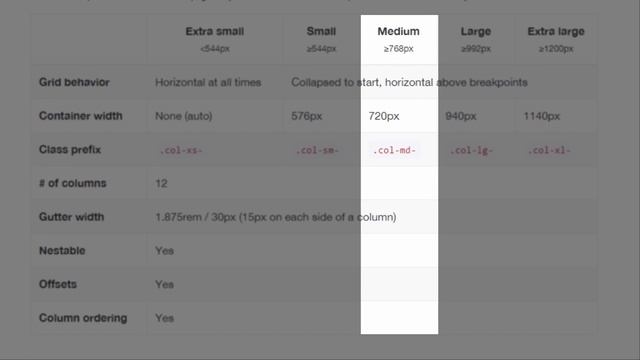The height and width of the screenshot is (360, 640).
Task: Select the .col-xl- class prefix code
Action: [549, 150]
